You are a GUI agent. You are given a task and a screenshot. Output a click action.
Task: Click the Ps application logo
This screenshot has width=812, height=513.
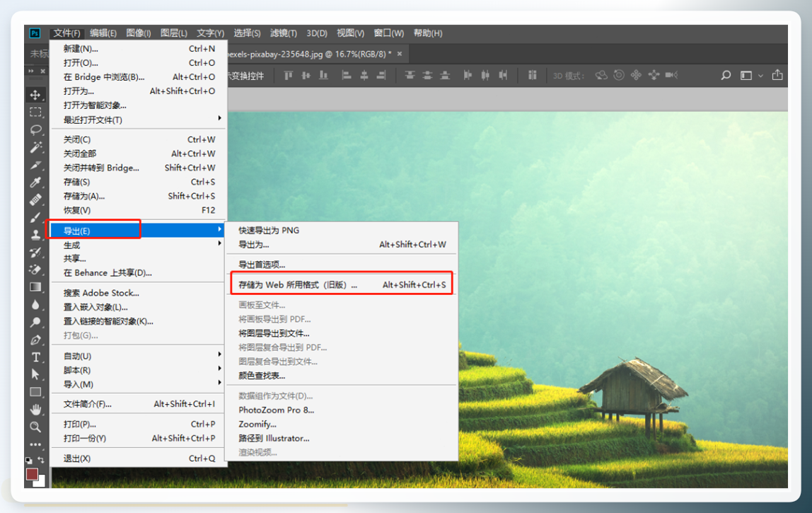pyautogui.click(x=35, y=33)
